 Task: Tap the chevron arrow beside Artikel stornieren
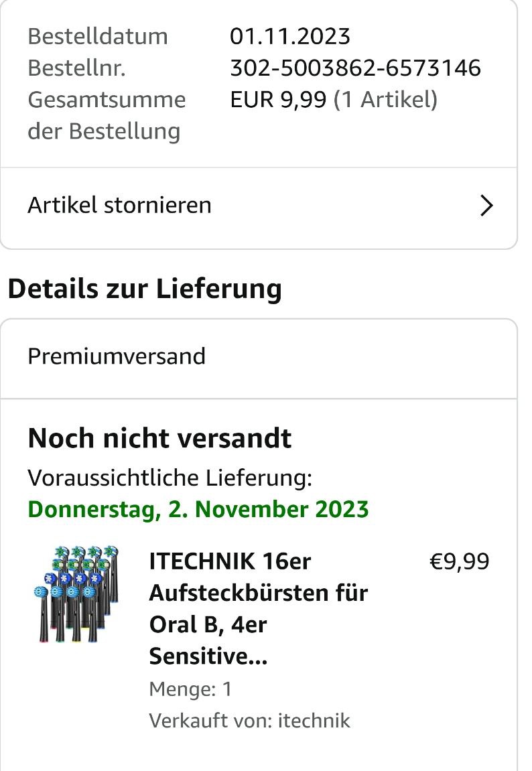(486, 206)
